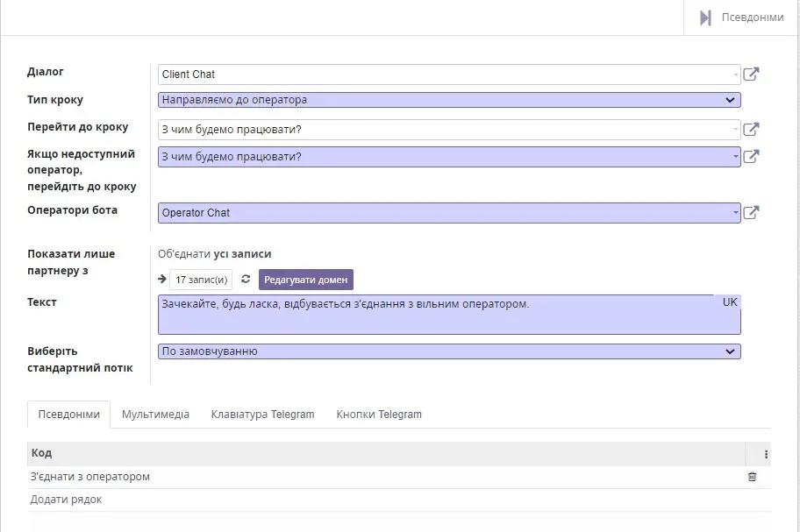The height and width of the screenshot is (532, 800).
Task: Click the UK language button in text field
Action: [x=730, y=302]
